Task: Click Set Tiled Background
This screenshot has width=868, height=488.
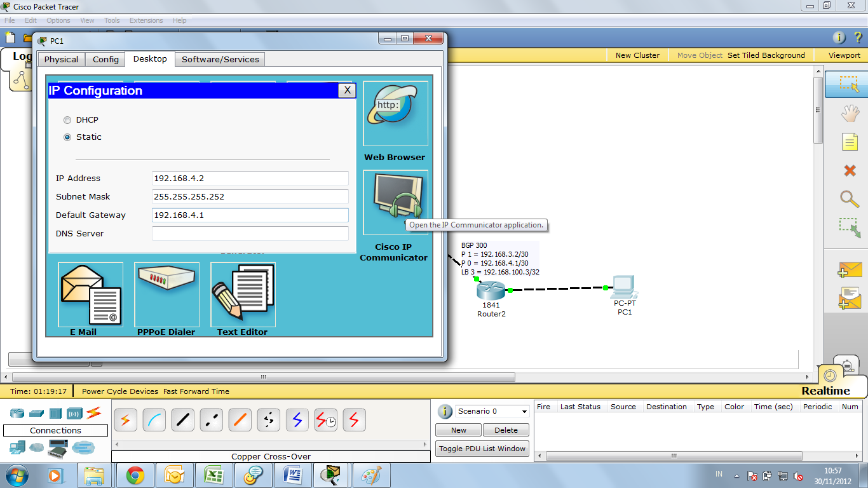Action: tap(766, 55)
